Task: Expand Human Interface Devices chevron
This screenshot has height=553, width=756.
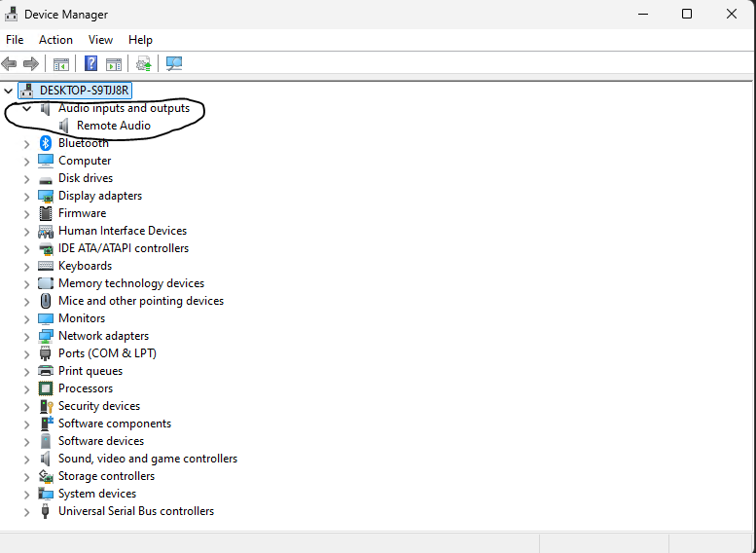Action: click(26, 232)
